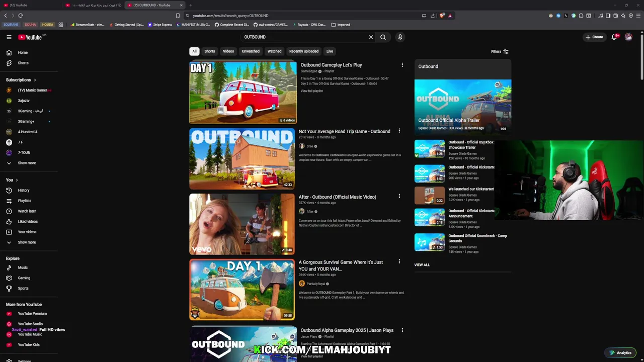Open the Stripe Express bookmark
The height and width of the screenshot is (362, 644).
point(160,25)
